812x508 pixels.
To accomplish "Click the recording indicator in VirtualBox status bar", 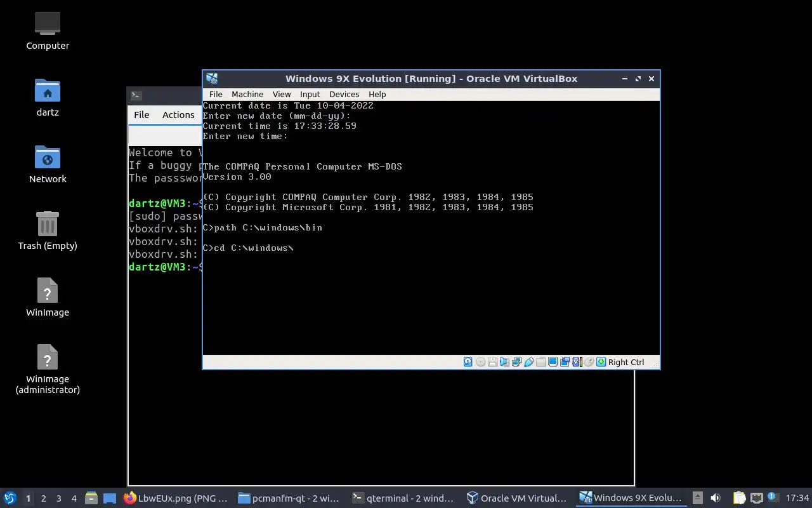I will [565, 362].
